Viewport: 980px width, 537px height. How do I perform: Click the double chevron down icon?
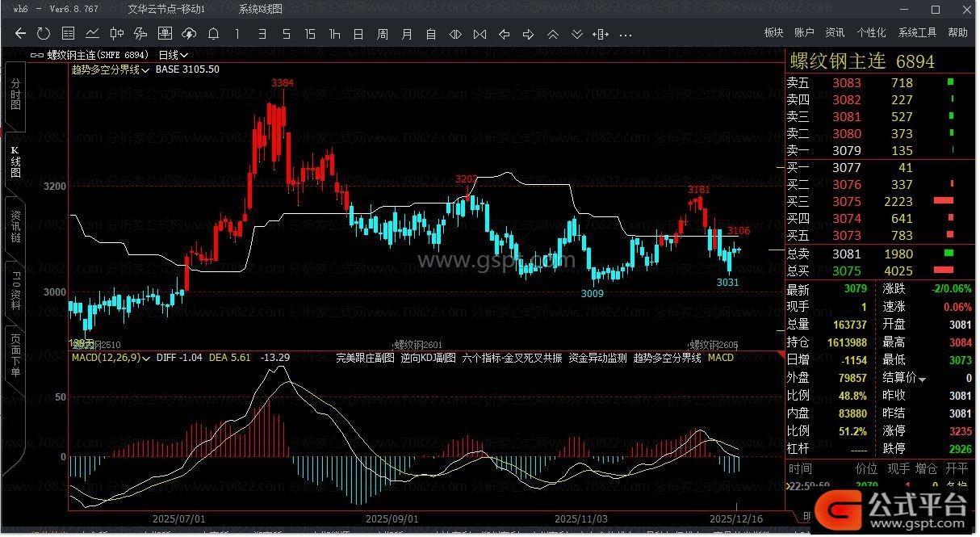pyautogui.click(x=577, y=34)
